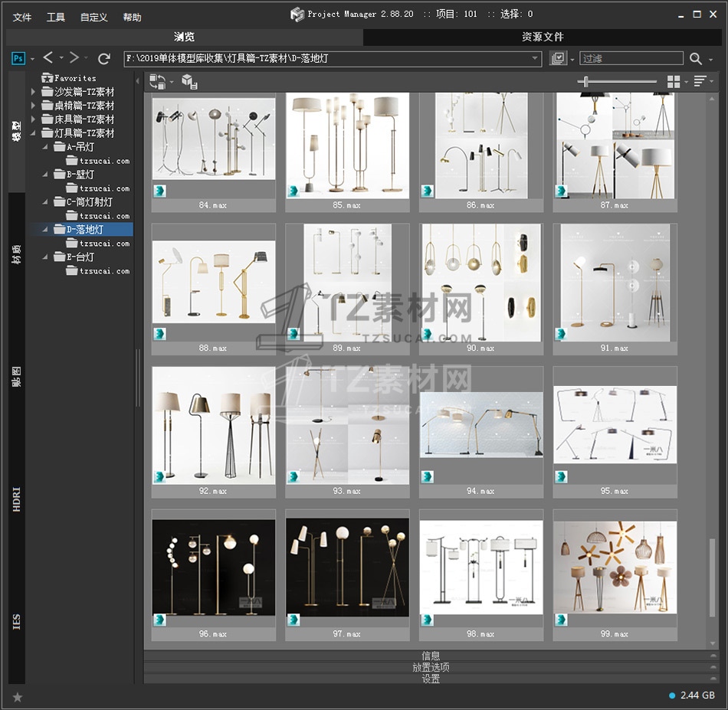Viewport: 728px width, 710px height.
Task: Select the A-吊灯 folder
Action: tap(80, 147)
